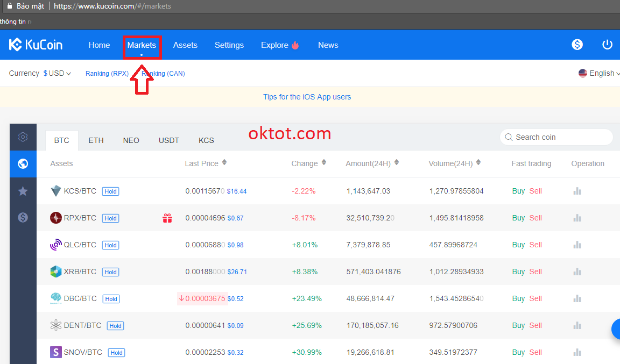
Task: Switch to the USDT market tab
Action: click(x=169, y=140)
